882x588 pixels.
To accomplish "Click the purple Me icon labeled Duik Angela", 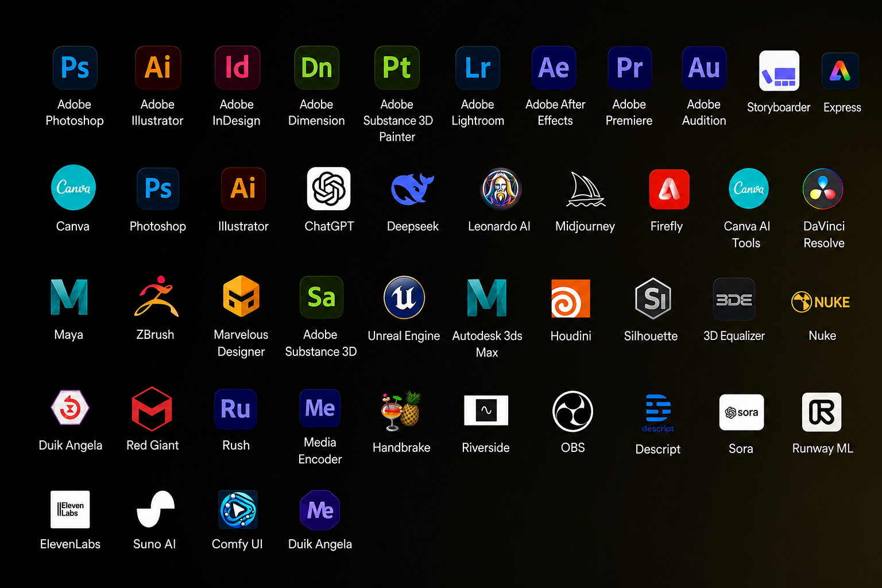I will click(x=320, y=510).
